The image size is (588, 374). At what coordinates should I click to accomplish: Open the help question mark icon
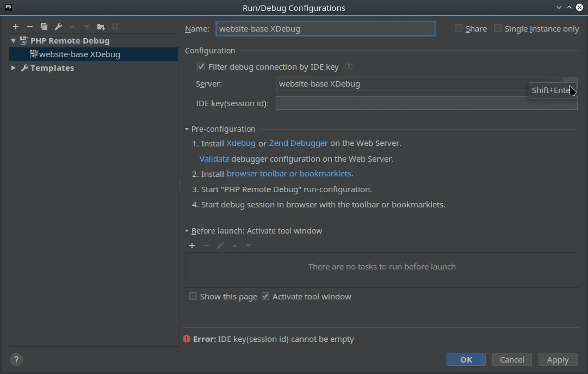[16, 359]
